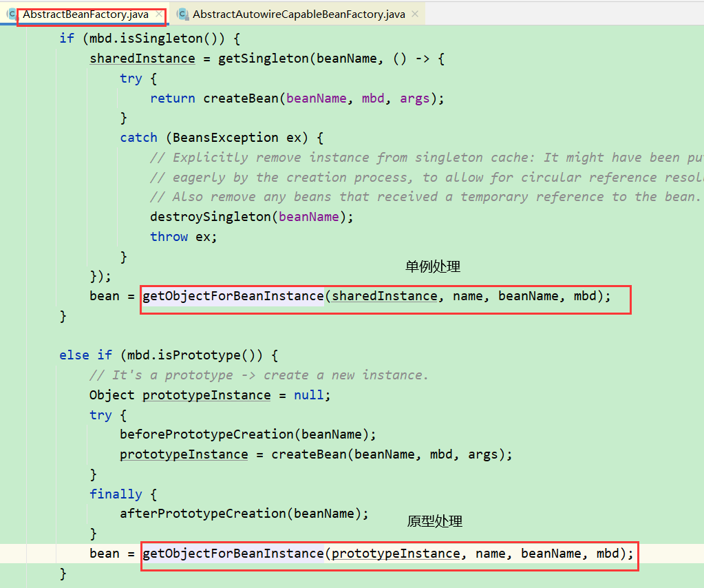
Task: Click the destroySingleton method call
Action: (210, 217)
